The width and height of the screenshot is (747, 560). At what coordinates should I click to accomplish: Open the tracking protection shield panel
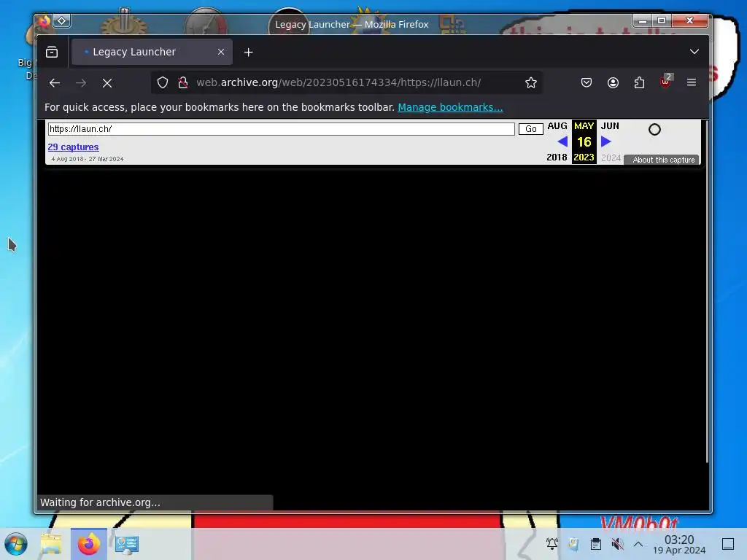tap(163, 82)
